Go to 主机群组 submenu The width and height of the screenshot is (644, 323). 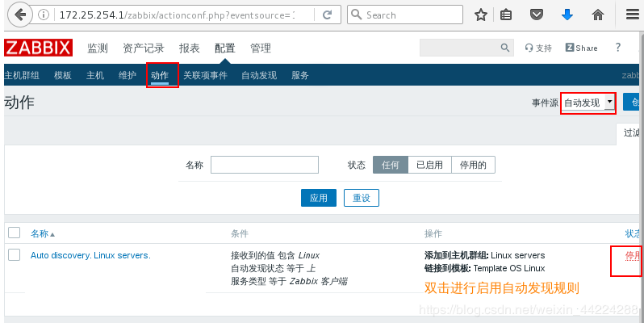[x=22, y=75]
